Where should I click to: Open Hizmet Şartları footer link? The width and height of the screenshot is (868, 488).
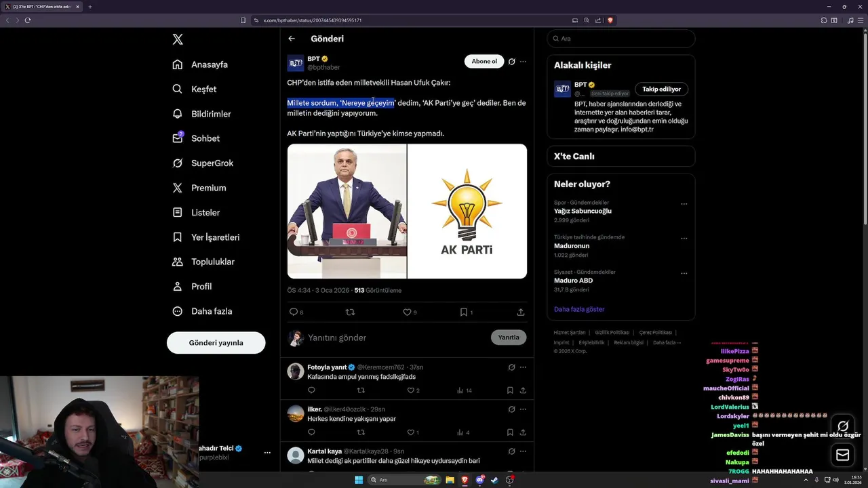click(570, 333)
